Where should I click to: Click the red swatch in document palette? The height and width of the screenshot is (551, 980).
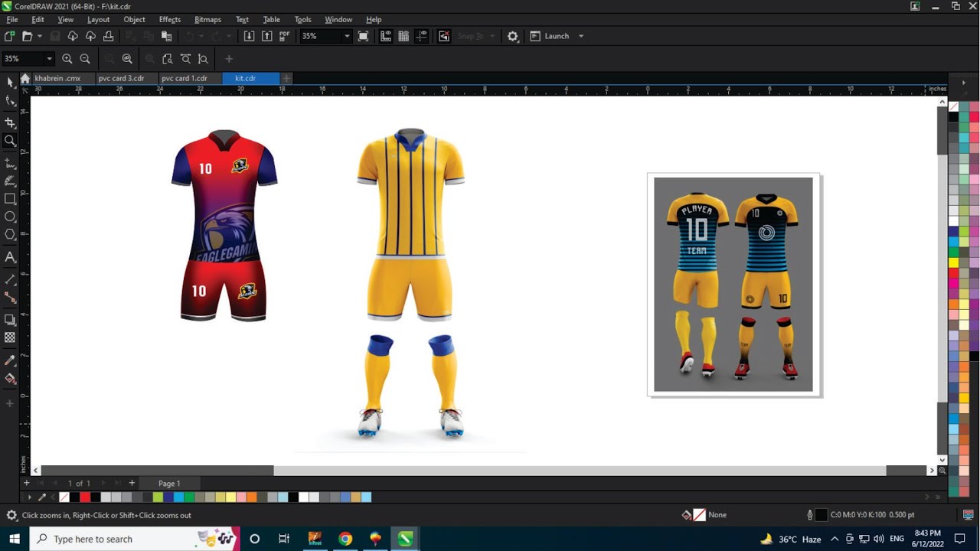85,497
